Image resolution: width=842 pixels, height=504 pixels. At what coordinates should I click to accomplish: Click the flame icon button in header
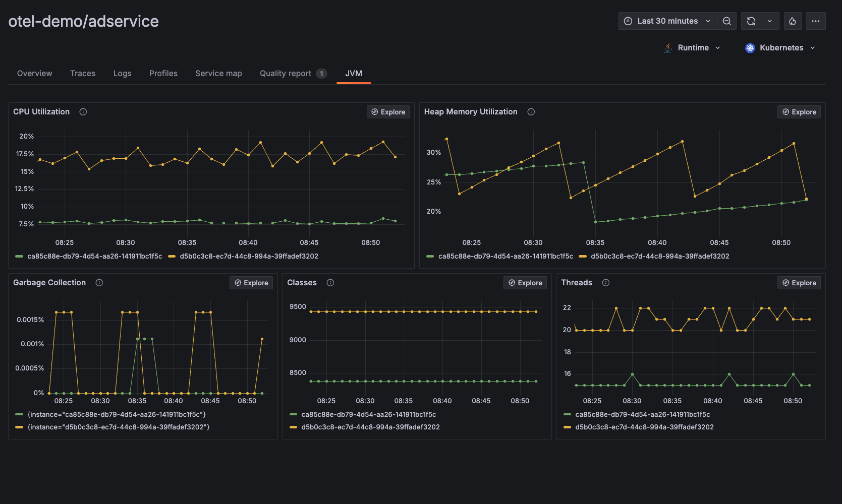pos(793,21)
